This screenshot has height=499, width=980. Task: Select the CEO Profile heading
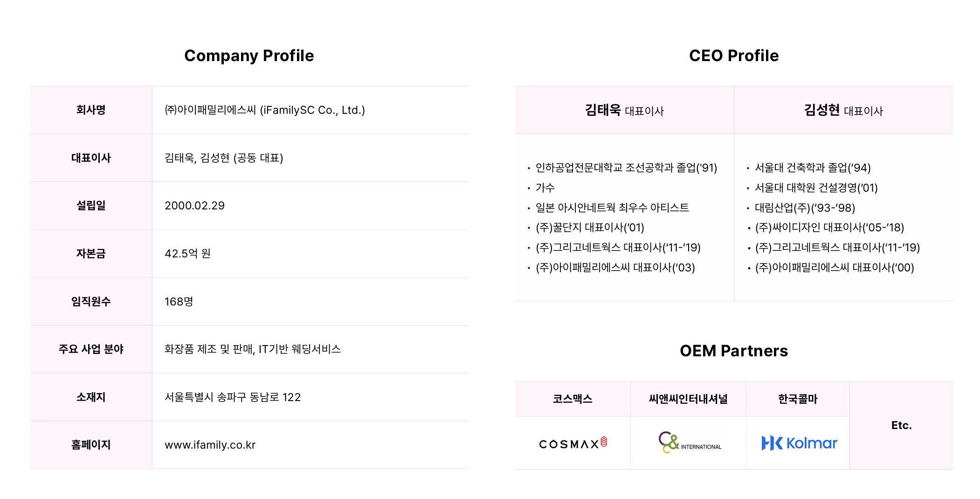[x=734, y=55]
